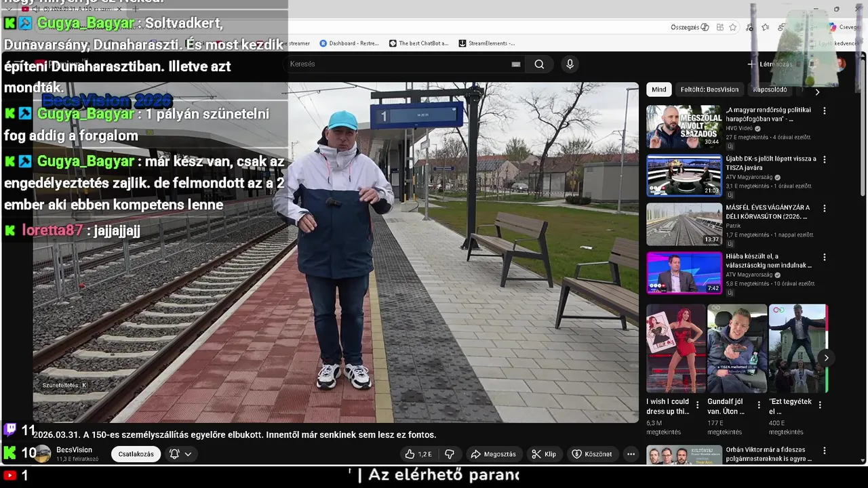The height and width of the screenshot is (488, 868).
Task: Open menu for 'MÁSFÉL ÉVES VÁGÁNYZÁR' video
Action: [x=825, y=208]
